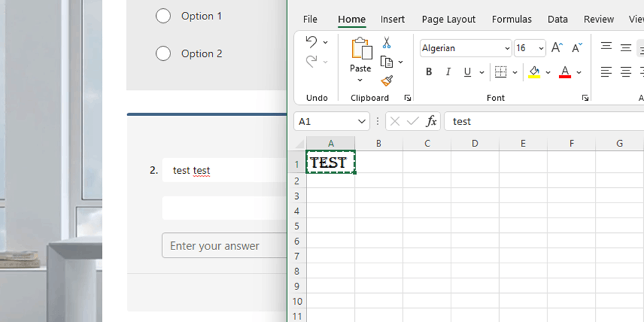Select column A header

coord(331,144)
